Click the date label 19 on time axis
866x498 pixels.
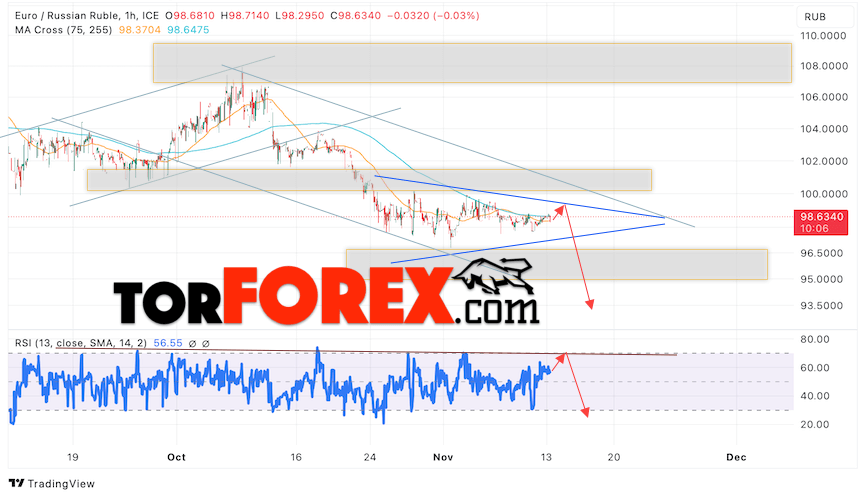[72, 457]
